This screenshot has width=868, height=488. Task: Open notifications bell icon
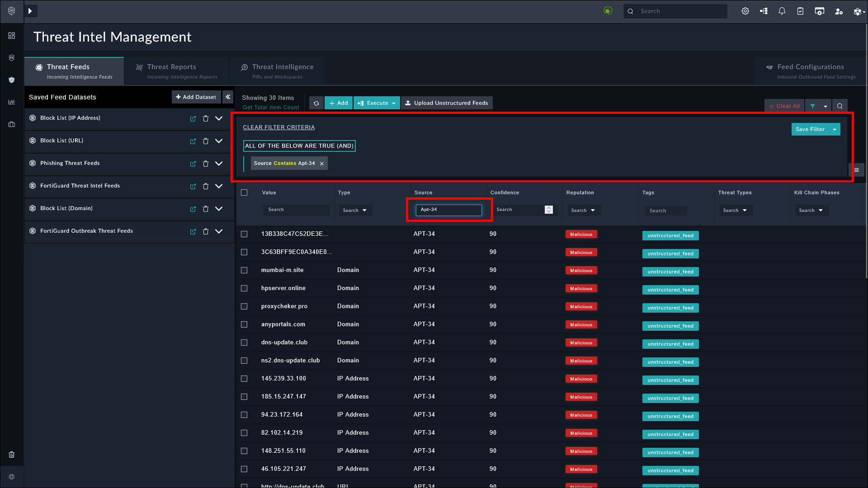[782, 11]
